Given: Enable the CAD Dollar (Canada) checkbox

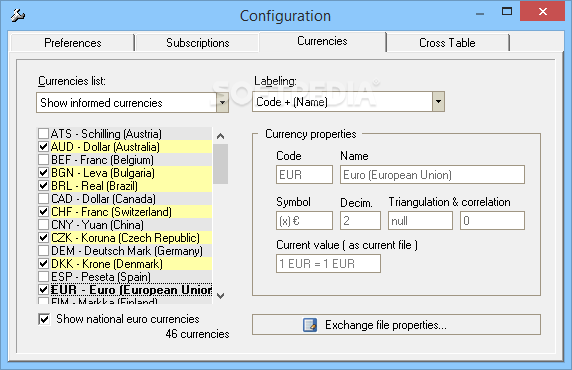Looking at the screenshot, I should click(x=43, y=199).
